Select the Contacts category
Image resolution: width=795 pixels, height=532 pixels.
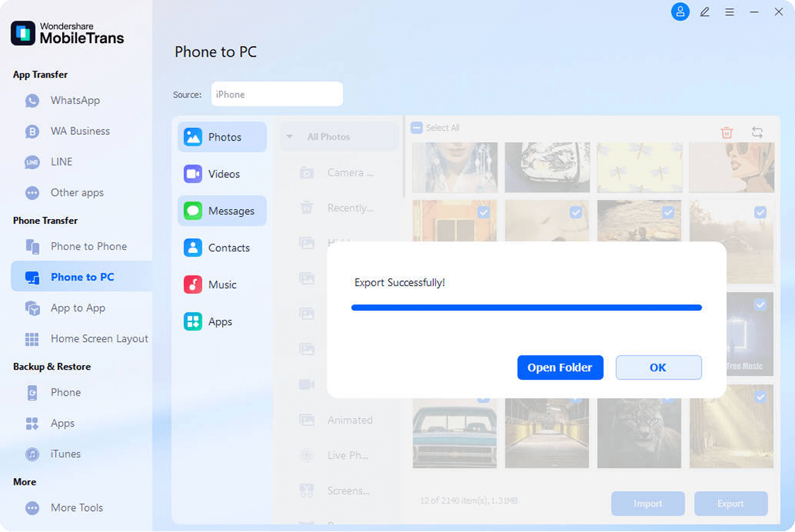click(221, 247)
